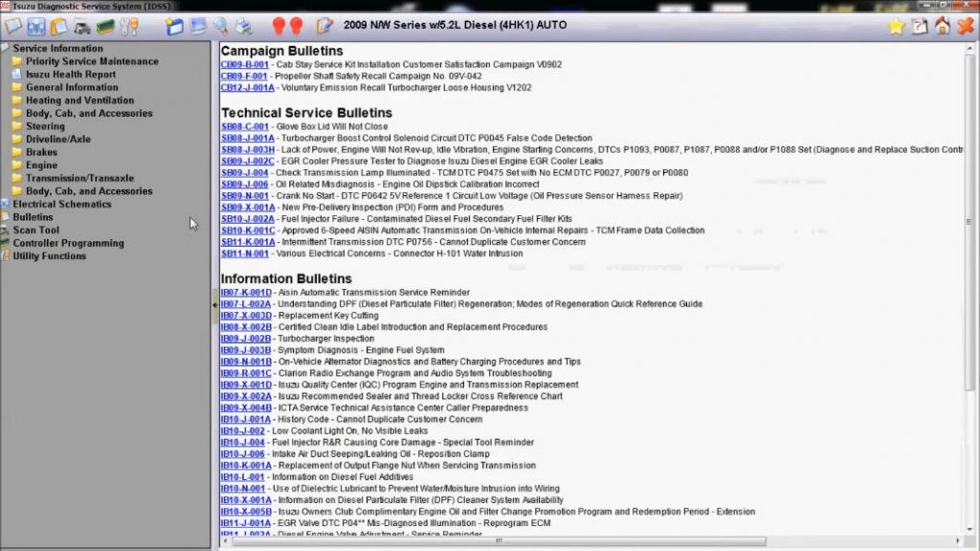Open Turbocharger Inspection bulletin IB09-J-002B
Image resolution: width=980 pixels, height=551 pixels.
tap(246, 339)
